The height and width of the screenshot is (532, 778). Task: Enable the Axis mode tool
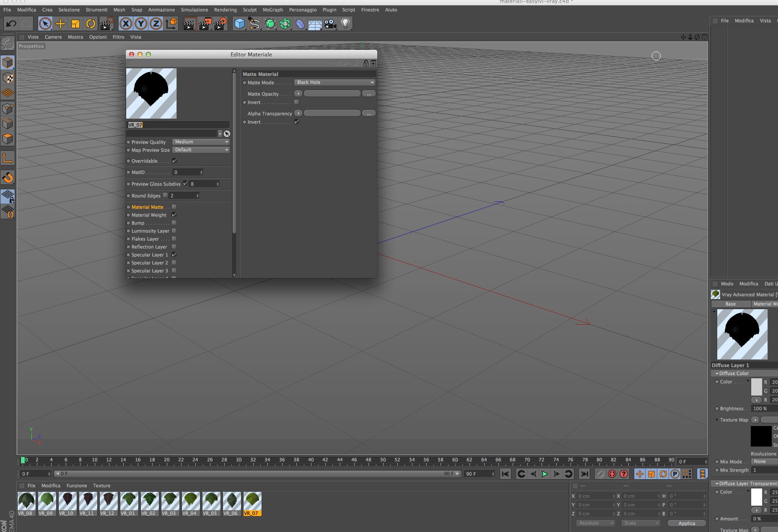pyautogui.click(x=8, y=158)
